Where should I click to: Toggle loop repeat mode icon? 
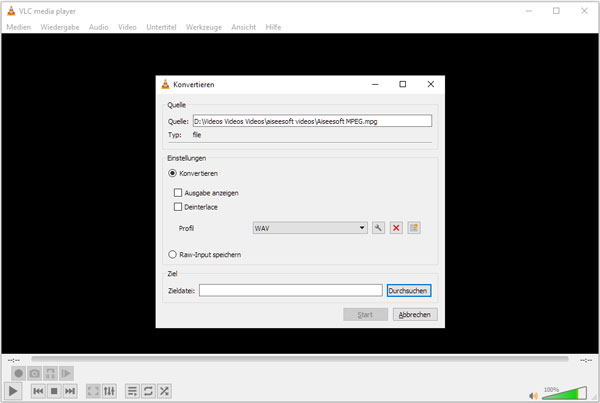pyautogui.click(x=148, y=391)
